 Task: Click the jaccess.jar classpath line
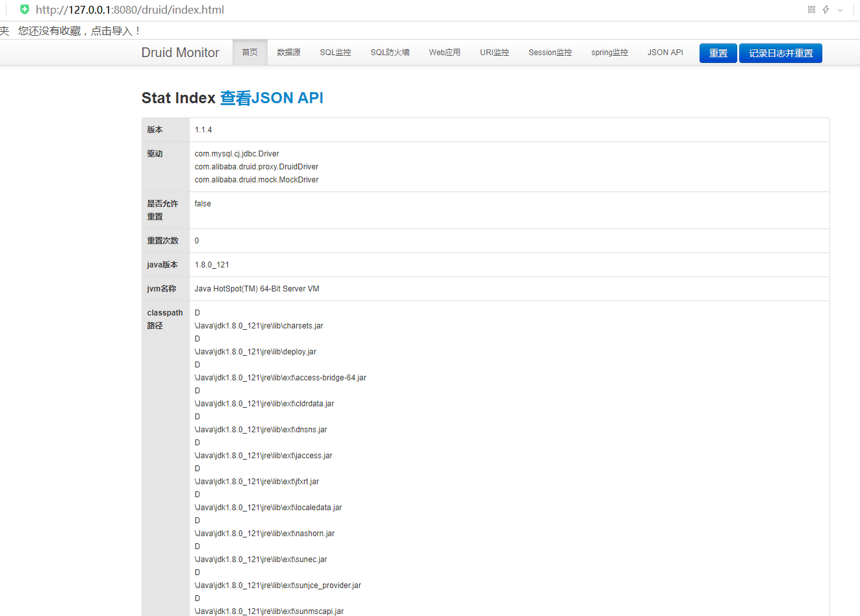[x=264, y=456]
